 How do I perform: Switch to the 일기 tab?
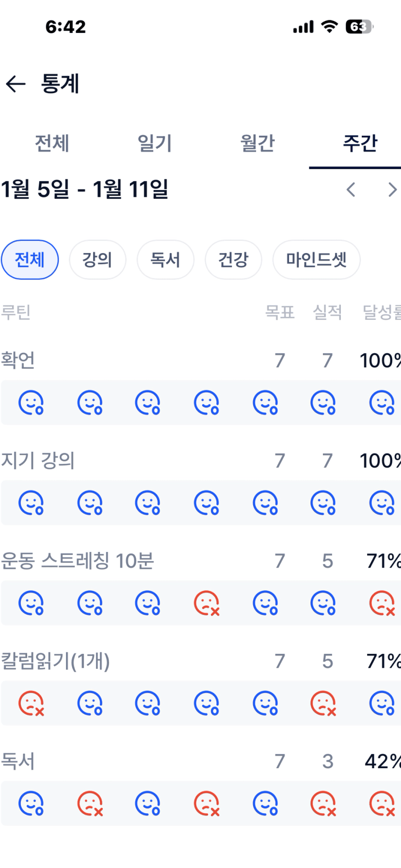(x=155, y=143)
